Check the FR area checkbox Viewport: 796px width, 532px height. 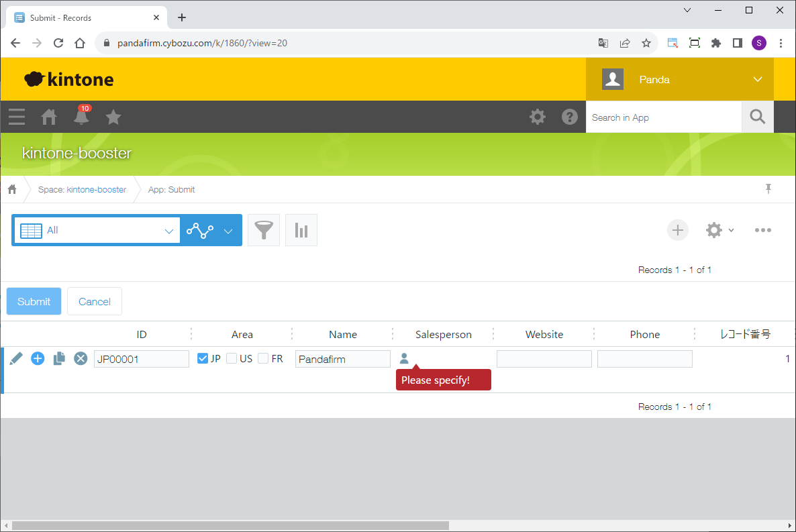tap(264, 359)
